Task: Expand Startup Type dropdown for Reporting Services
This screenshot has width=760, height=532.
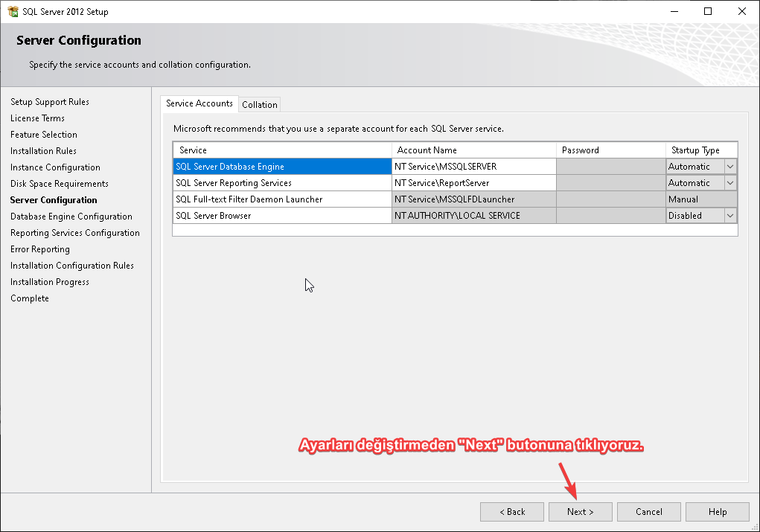Action: 730,183
